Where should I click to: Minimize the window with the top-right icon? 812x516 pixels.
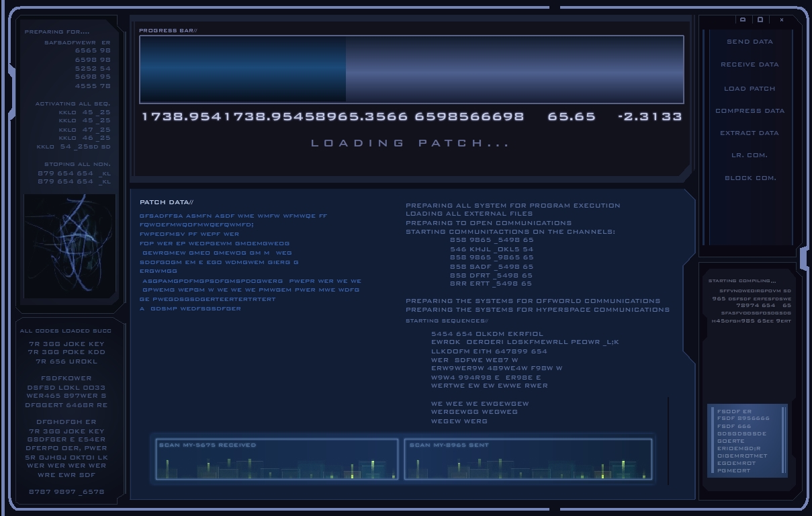743,20
